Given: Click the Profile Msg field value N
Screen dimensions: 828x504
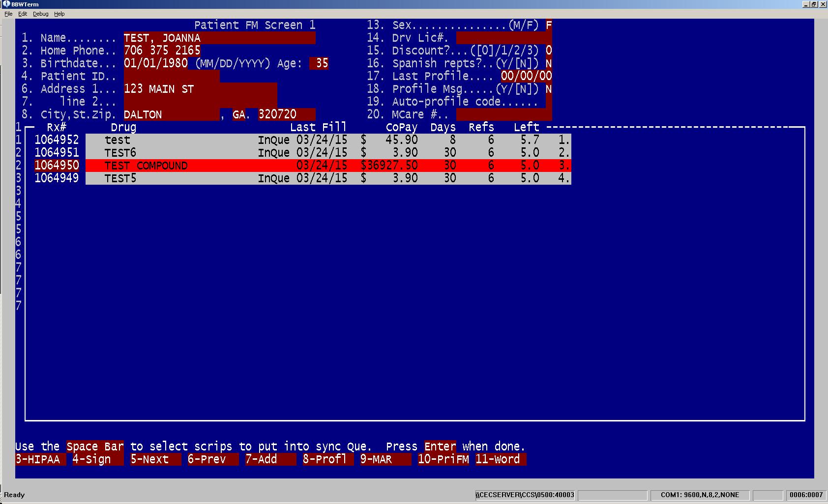Looking at the screenshot, I should click(549, 89).
